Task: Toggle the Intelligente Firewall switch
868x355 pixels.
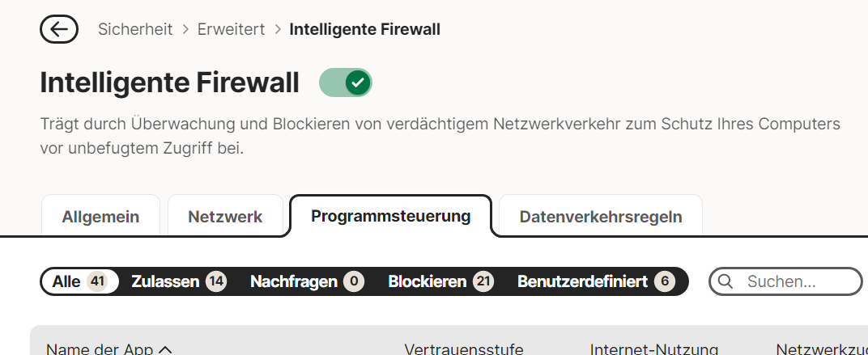Action: tap(346, 82)
